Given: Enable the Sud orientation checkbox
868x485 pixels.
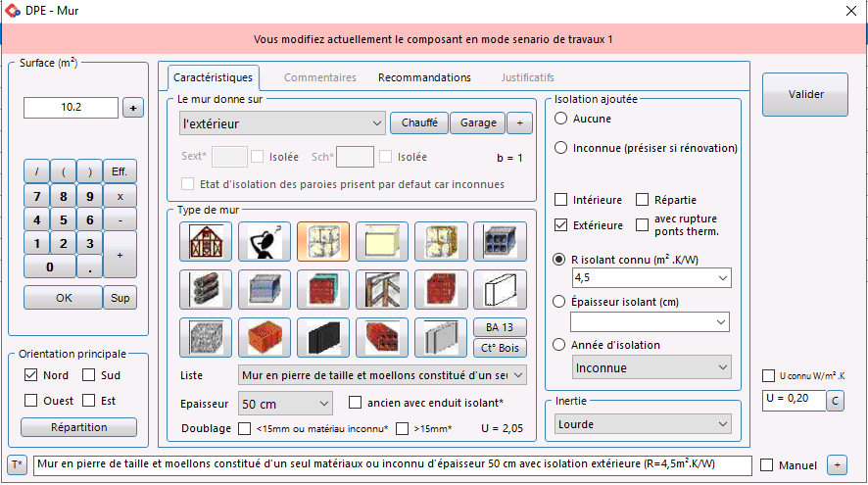Looking at the screenshot, I should pyautogui.click(x=89, y=375).
